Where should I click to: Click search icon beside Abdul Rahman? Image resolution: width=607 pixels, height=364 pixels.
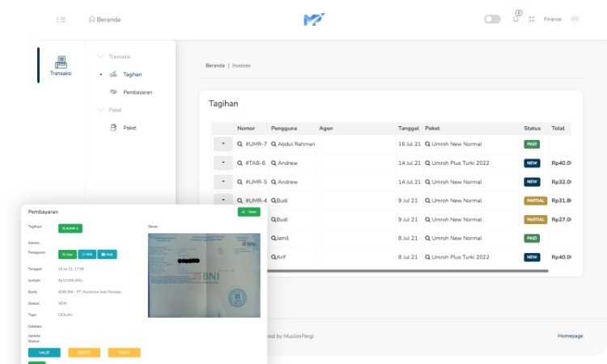click(x=274, y=144)
